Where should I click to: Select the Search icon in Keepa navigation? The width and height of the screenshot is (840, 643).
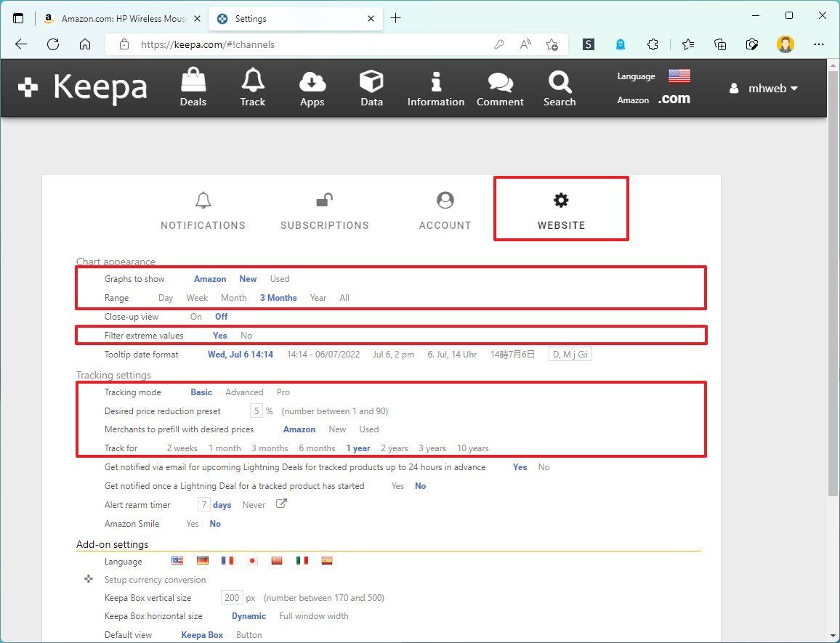tap(559, 87)
